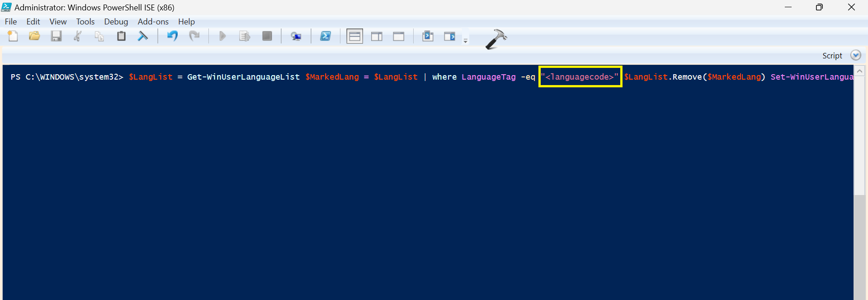The width and height of the screenshot is (868, 300).
Task: Click the LanguageTag text in the command
Action: (x=488, y=77)
